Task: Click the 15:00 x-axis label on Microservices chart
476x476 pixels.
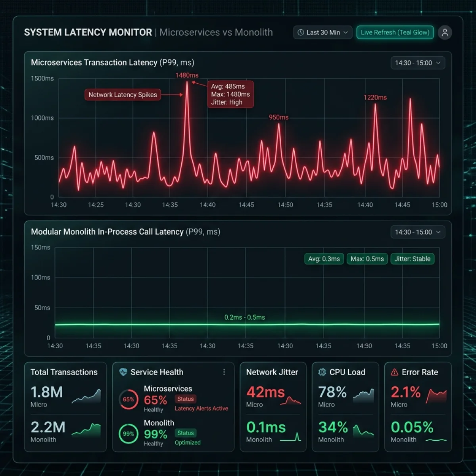Action: click(440, 205)
